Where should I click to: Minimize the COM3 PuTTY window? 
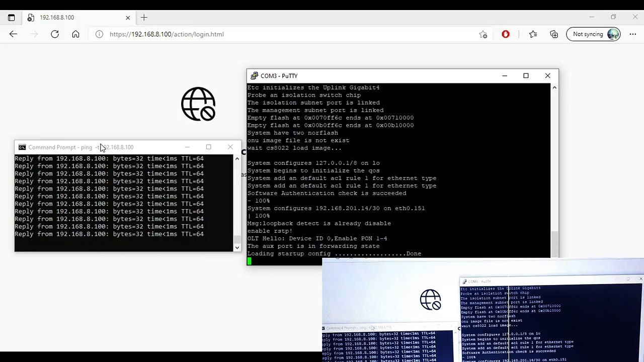tap(505, 76)
